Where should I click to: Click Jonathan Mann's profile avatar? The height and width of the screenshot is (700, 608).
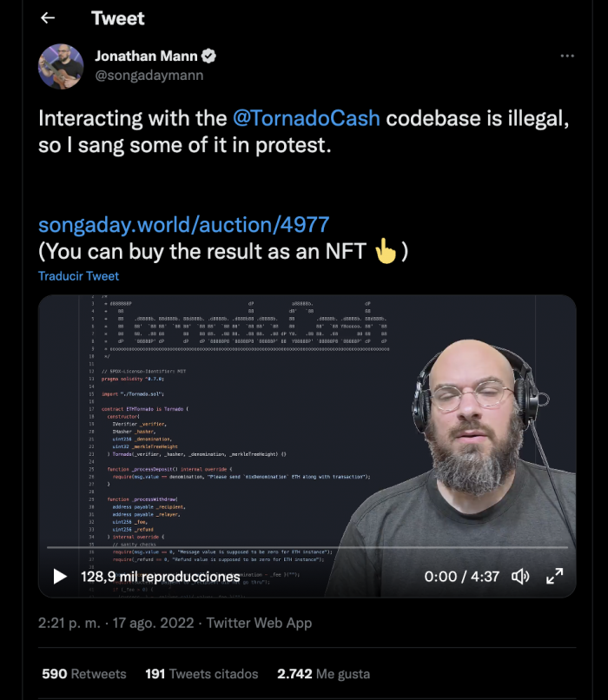click(x=61, y=66)
